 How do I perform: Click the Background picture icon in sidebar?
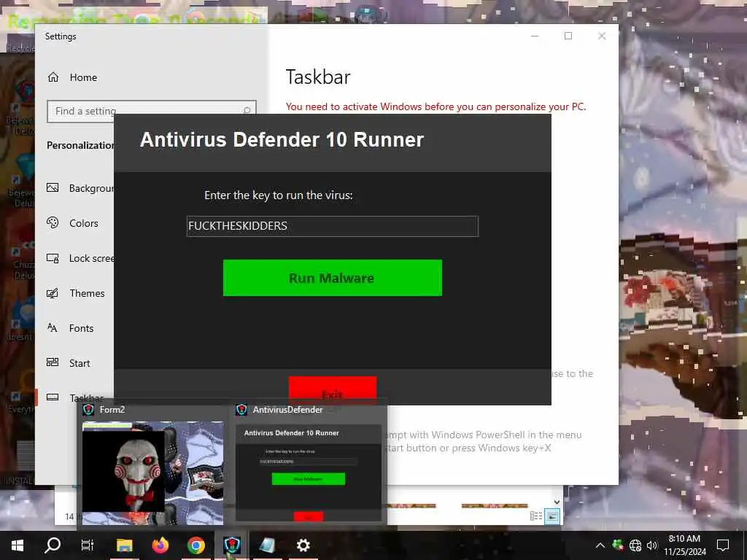pos(53,187)
